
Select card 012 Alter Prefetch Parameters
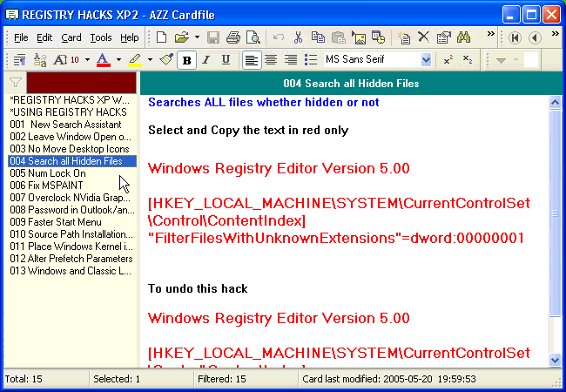[71, 259]
